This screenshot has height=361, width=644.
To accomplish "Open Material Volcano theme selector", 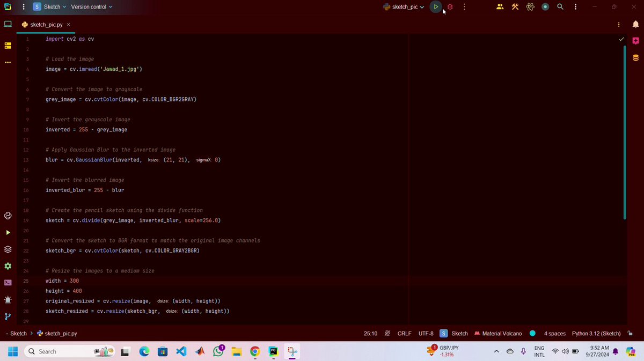I will point(498,333).
